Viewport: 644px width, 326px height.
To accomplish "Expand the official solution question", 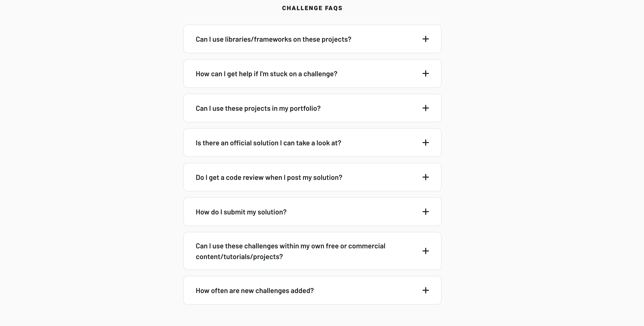I will (x=426, y=143).
